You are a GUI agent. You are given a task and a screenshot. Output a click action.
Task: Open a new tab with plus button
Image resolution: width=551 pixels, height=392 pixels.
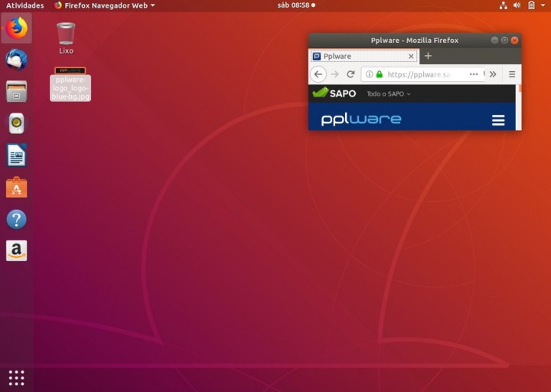pyautogui.click(x=428, y=56)
